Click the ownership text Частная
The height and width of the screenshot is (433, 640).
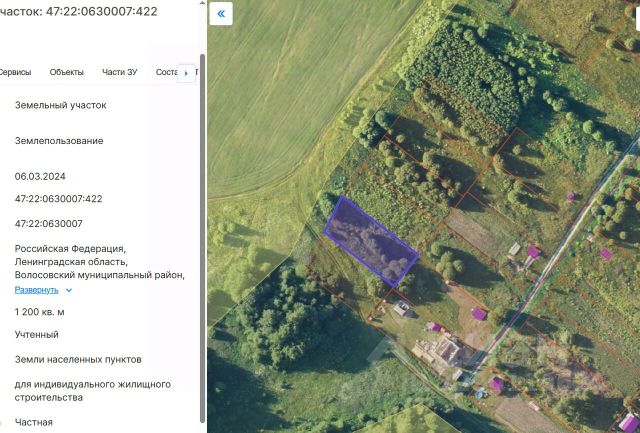pyautogui.click(x=33, y=422)
